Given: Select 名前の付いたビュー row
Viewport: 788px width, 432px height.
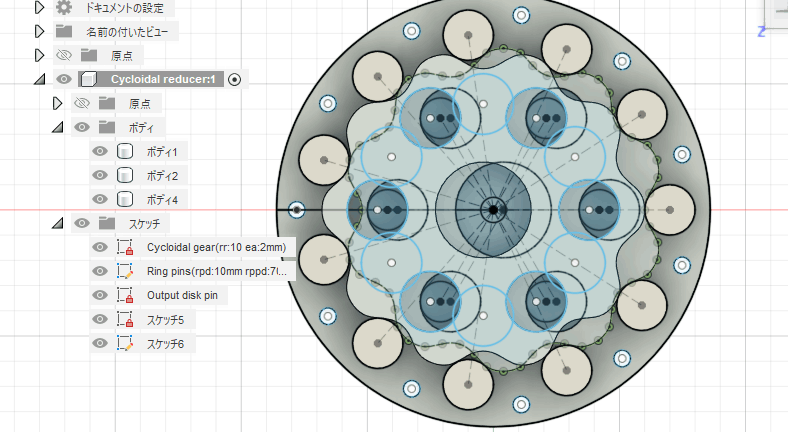Looking at the screenshot, I should coord(128,32).
